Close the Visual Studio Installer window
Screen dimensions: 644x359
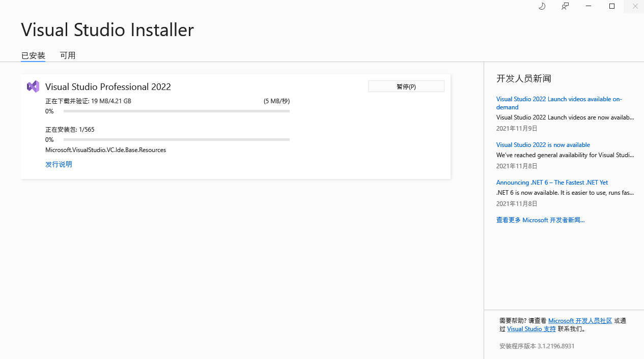coord(635,6)
